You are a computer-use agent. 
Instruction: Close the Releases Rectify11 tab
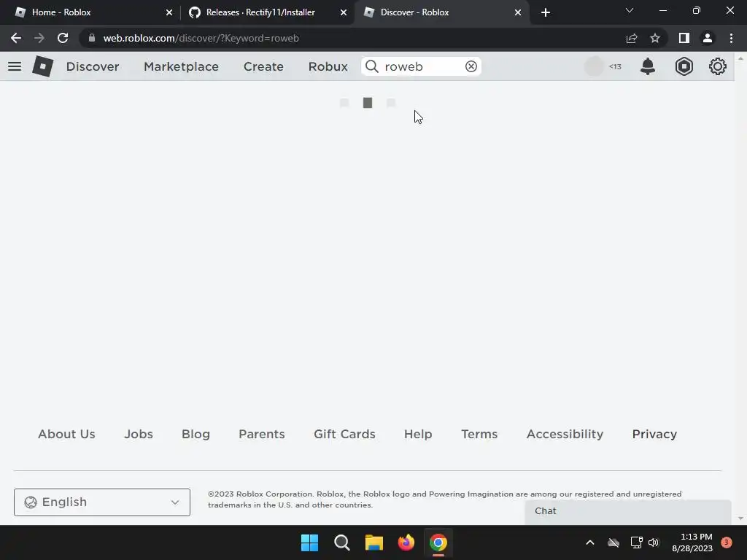pos(344,12)
